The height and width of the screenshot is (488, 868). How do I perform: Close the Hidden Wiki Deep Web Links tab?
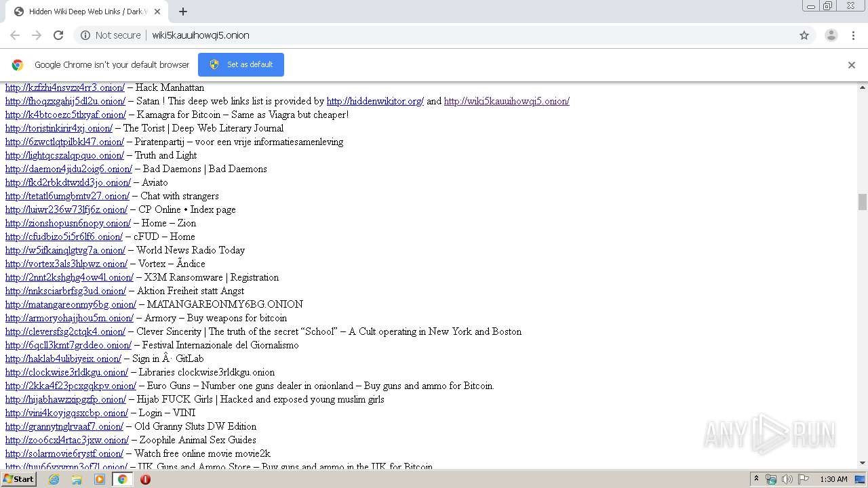pyautogui.click(x=157, y=12)
